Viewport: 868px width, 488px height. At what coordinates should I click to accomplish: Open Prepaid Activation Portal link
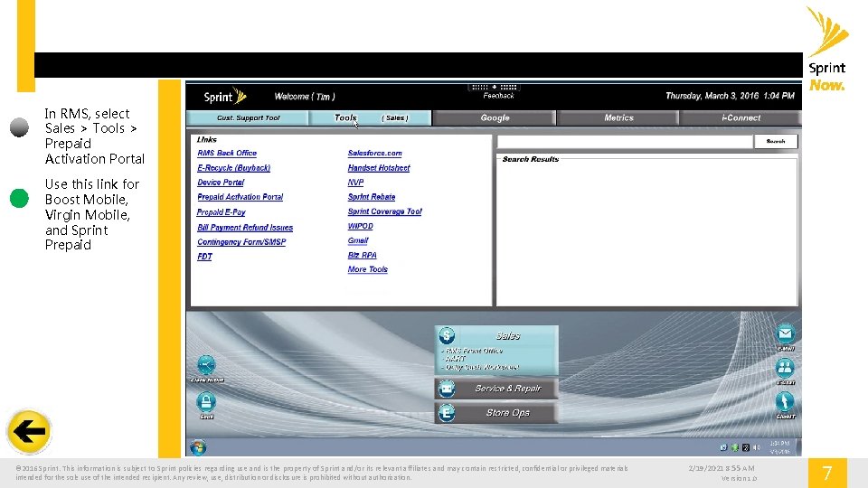pyautogui.click(x=240, y=197)
